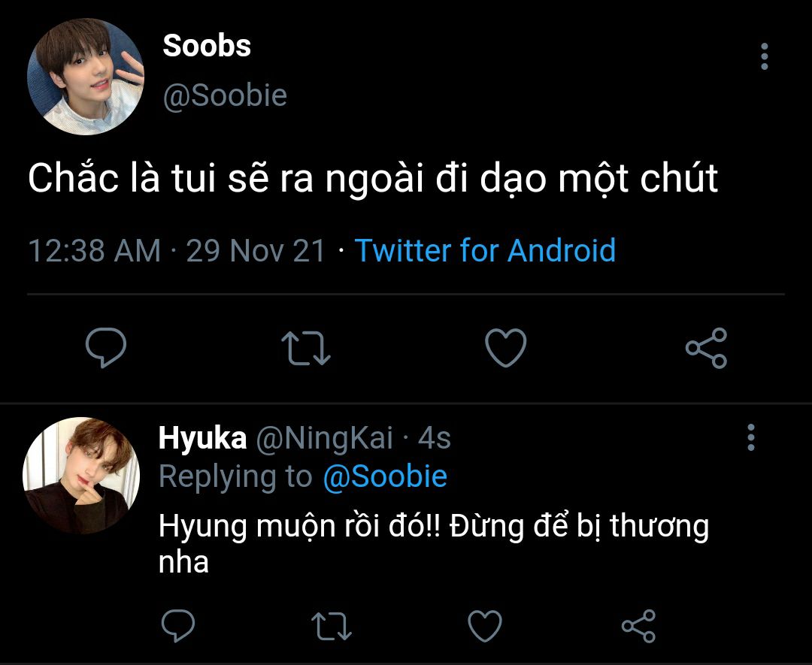Open the @NingKai handle
This screenshot has width=812, height=665.
(x=324, y=438)
